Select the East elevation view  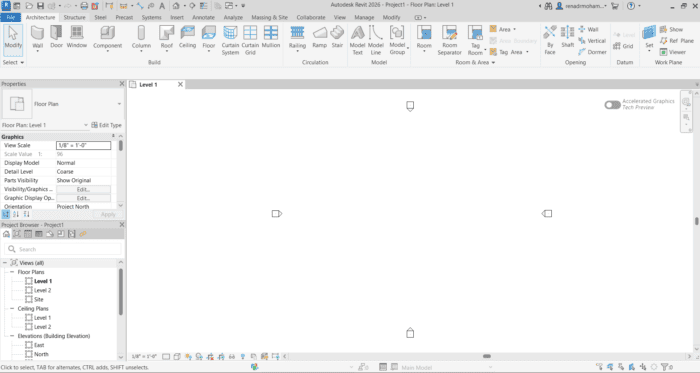pos(39,345)
